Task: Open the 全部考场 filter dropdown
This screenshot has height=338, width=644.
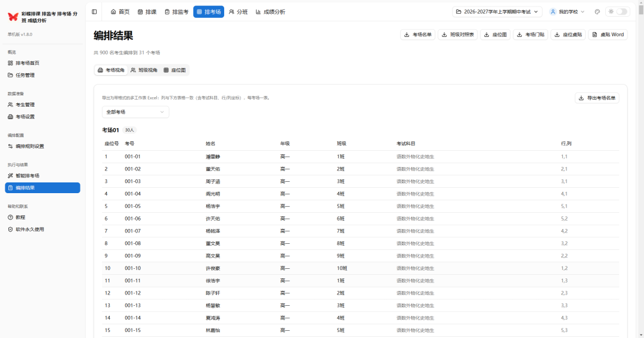Action: pyautogui.click(x=135, y=112)
